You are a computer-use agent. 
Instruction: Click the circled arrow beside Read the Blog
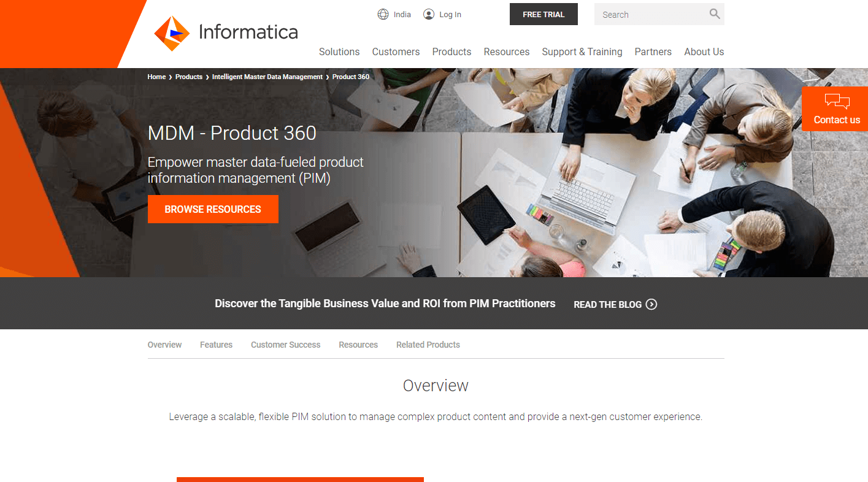651,304
